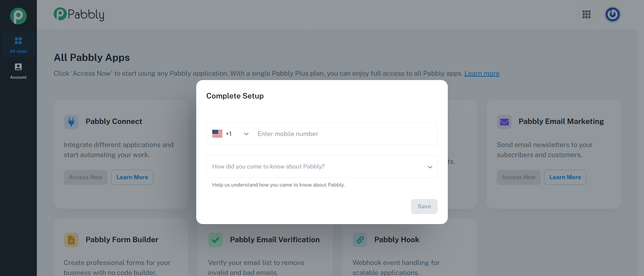
Task: Click Access Now under Pabbly Email Marketing
Action: (x=519, y=177)
